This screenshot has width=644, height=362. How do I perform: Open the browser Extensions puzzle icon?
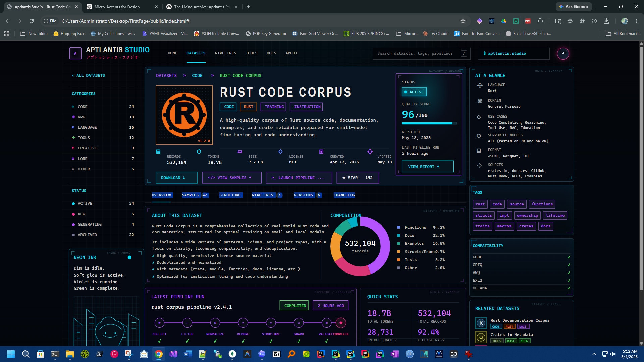point(540,21)
